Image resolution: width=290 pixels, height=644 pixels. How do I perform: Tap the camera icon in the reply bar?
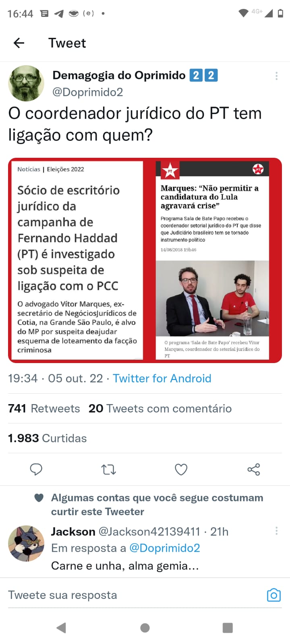click(274, 595)
